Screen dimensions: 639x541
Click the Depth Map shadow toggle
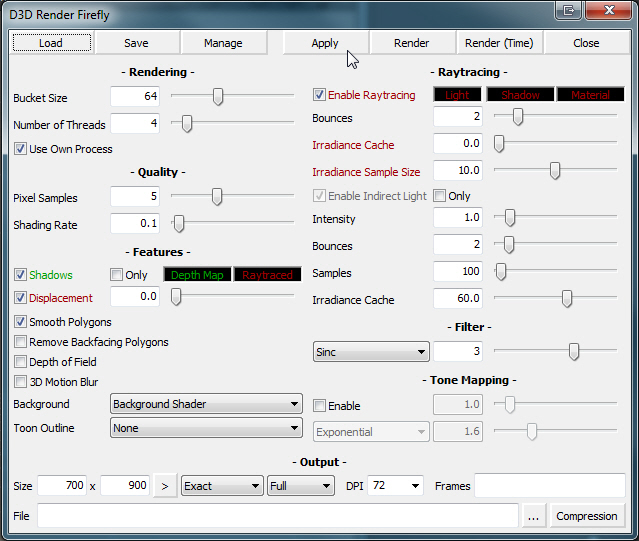coord(197,275)
